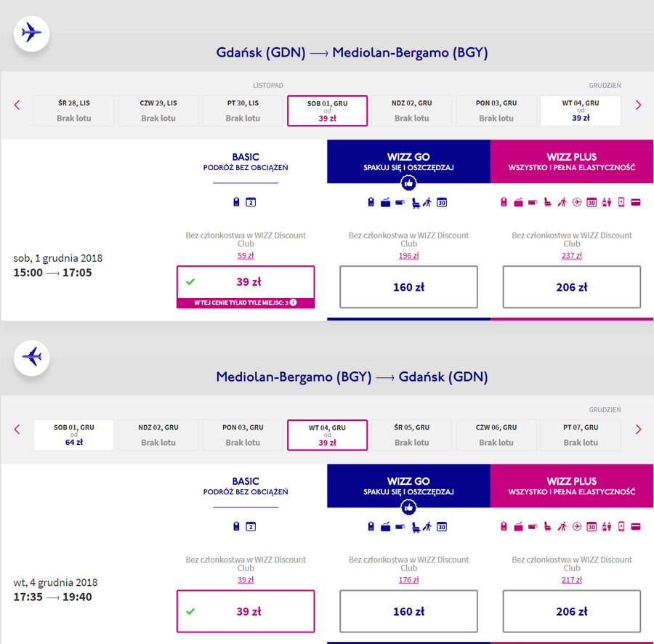Click limited seats banner under 39 zł

point(246,303)
